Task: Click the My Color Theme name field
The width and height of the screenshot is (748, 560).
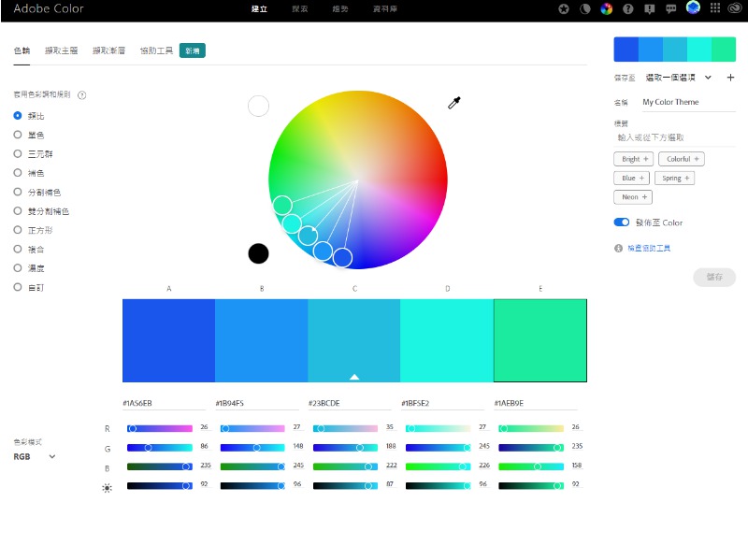Action: tap(688, 103)
